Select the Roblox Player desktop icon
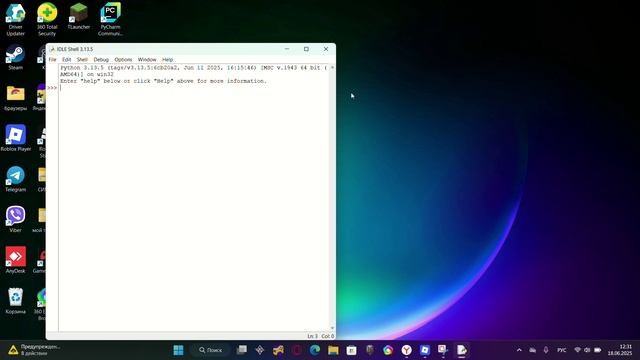 coord(16,138)
